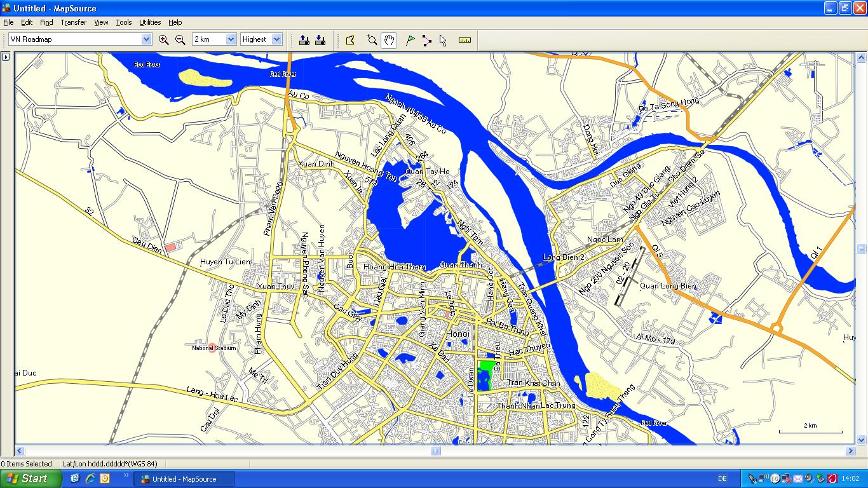Click the Zoom In magnifier icon
This screenshot has height=488, width=868.
[163, 39]
